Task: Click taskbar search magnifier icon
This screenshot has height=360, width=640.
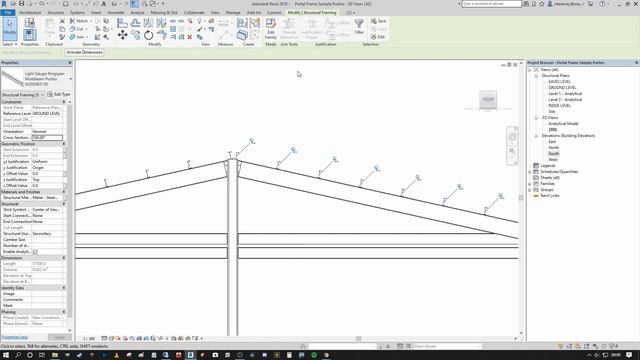Action: point(18,355)
